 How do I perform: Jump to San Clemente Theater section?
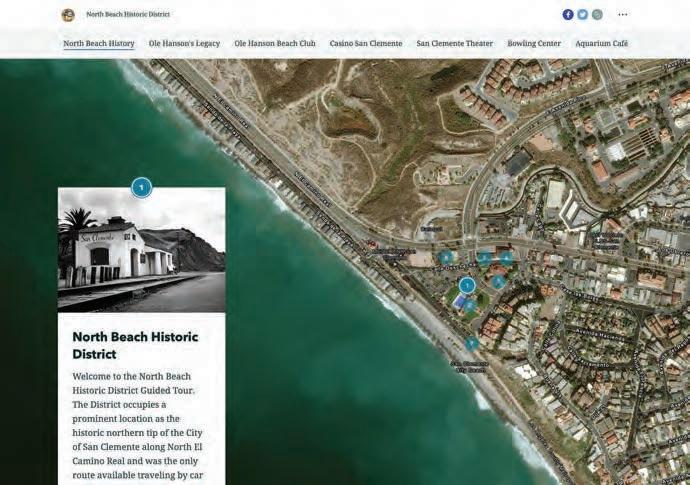tap(455, 44)
